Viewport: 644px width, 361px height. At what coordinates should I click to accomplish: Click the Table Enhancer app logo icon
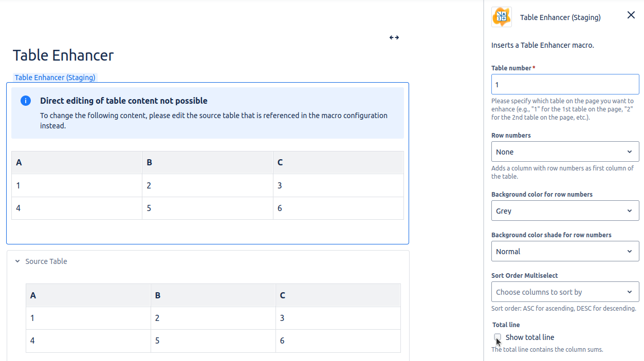[502, 17]
